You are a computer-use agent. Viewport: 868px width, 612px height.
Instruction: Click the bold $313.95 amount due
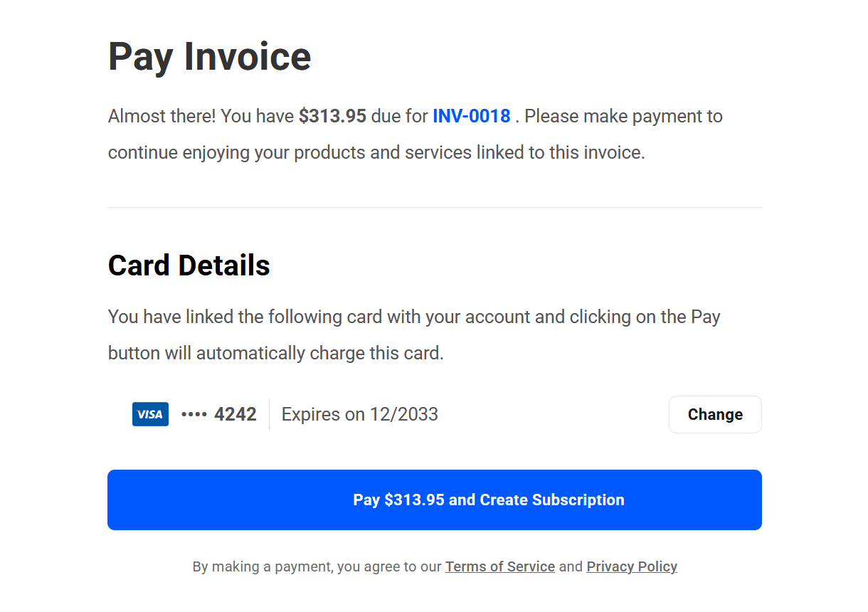click(x=332, y=116)
